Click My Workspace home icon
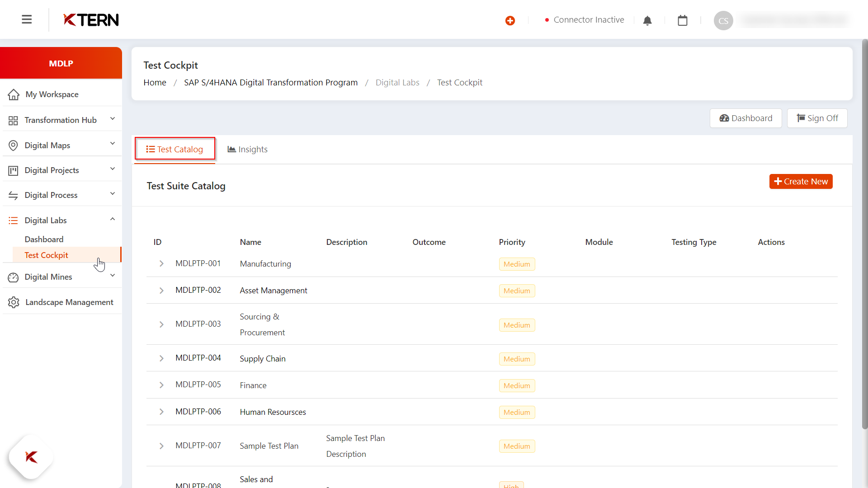868x488 pixels. click(x=14, y=94)
